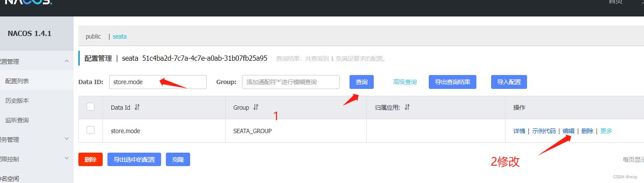Image resolution: width=644 pixels, height=183 pixels.
Task: Click the 克隆 button
Action: [178, 159]
